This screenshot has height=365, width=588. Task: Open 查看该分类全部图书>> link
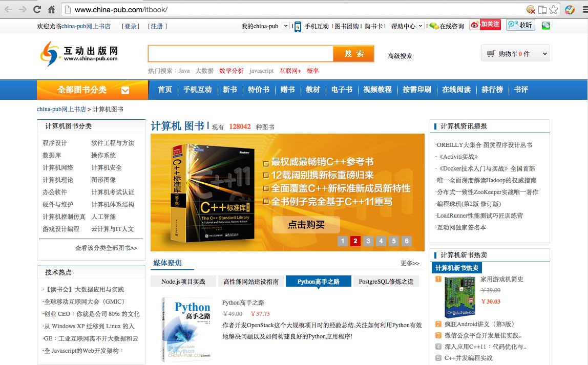pyautogui.click(x=106, y=248)
